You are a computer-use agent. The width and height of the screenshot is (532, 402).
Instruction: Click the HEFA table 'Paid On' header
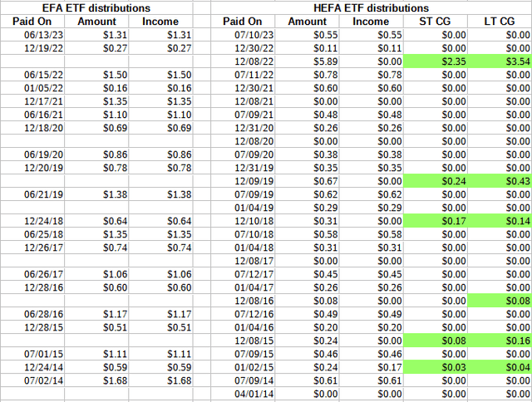pyautogui.click(x=243, y=22)
